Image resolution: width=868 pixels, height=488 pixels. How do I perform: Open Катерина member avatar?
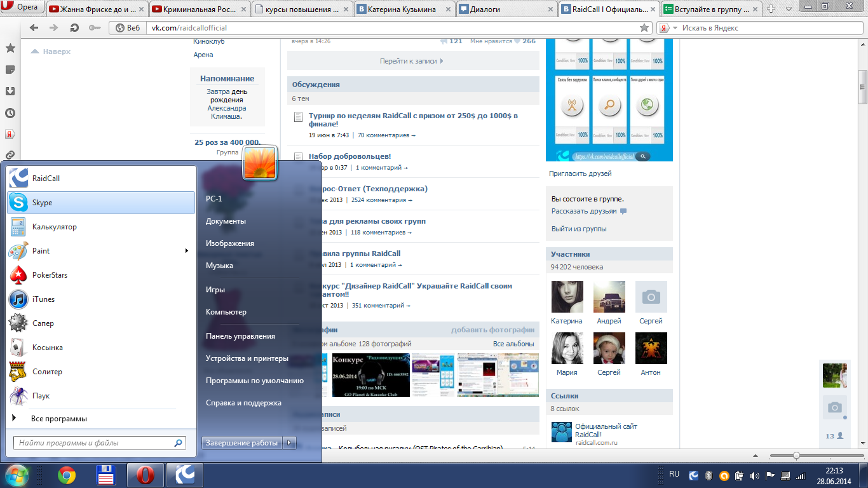567,297
